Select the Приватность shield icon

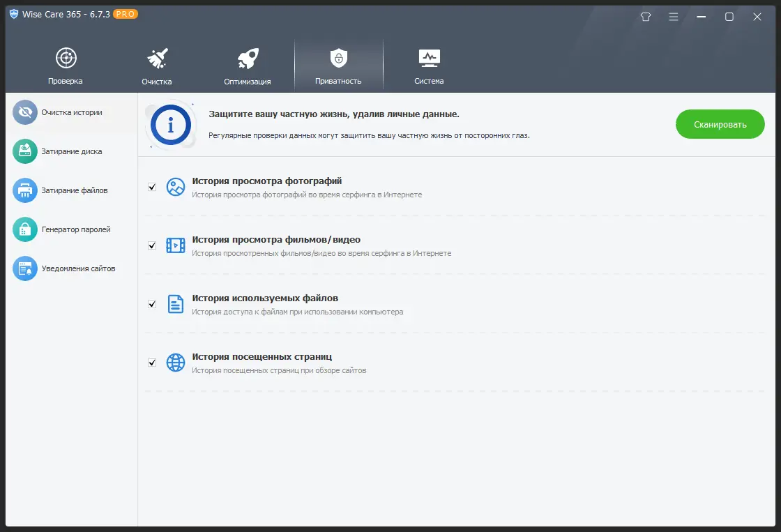tap(339, 58)
